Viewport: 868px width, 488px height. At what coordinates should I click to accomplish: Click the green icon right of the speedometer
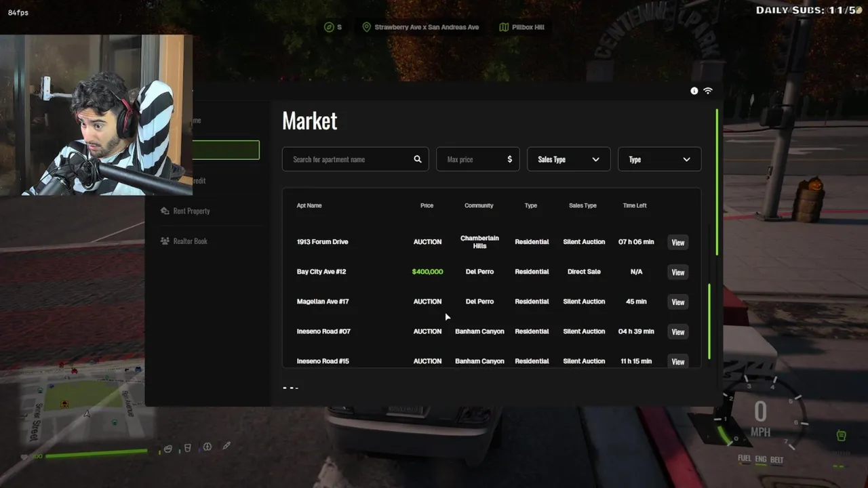point(841,435)
